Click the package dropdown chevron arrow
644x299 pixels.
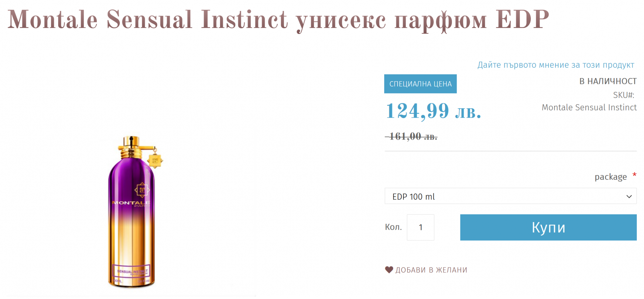click(629, 196)
